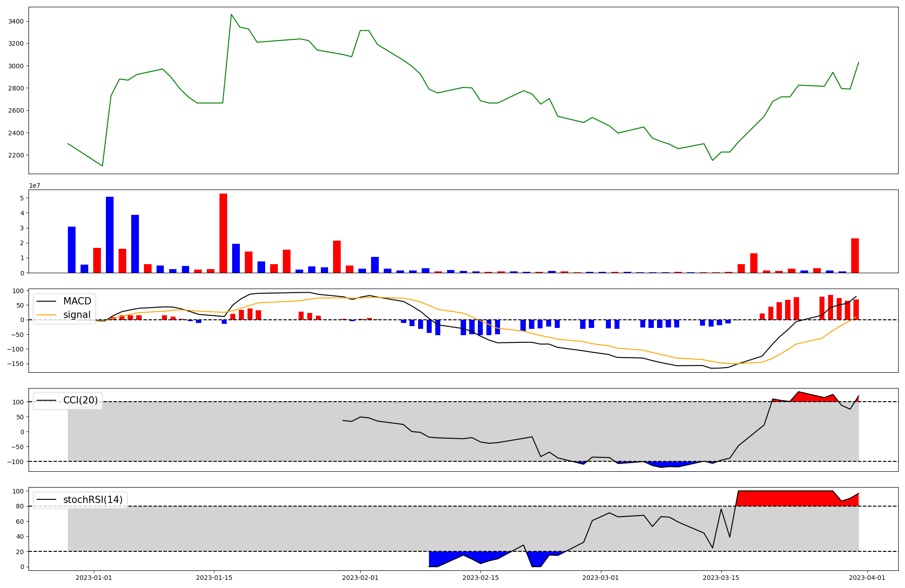905x588 pixels.
Task: Click the tallest blue volume bar
Action: [x=110, y=234]
